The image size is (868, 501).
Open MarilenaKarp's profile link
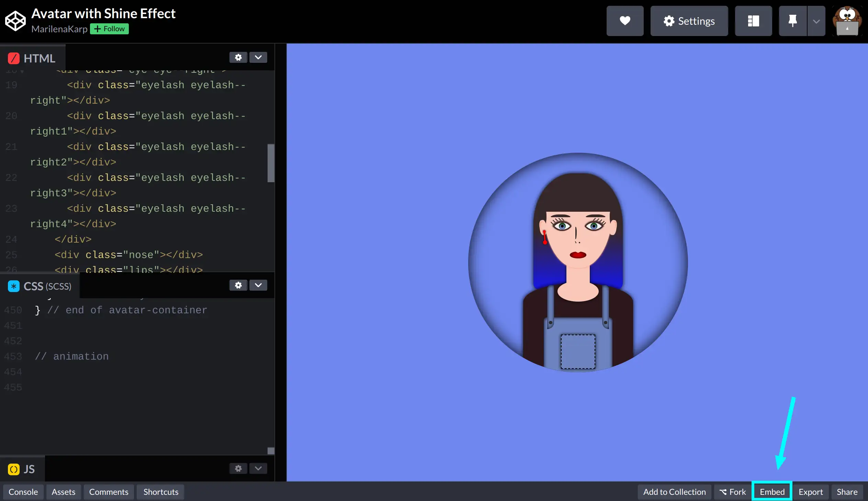click(59, 29)
